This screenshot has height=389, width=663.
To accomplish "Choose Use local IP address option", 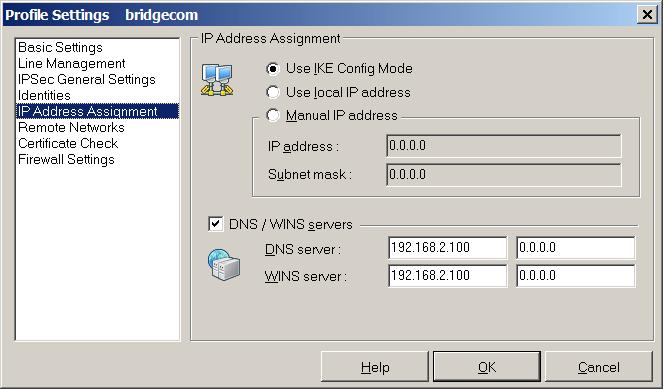I will [x=273, y=92].
